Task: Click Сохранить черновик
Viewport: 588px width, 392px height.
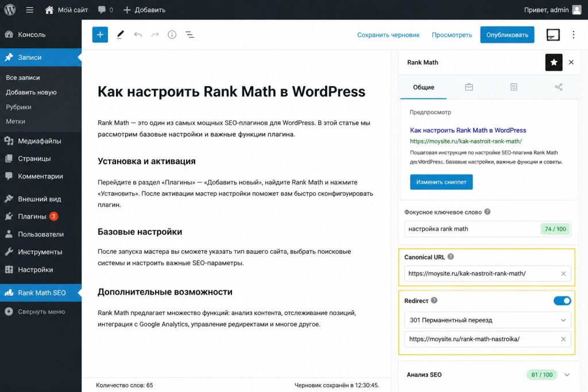Action: click(388, 35)
